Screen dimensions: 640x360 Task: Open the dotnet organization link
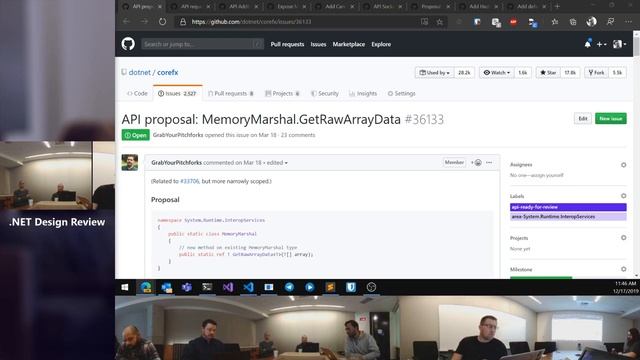click(x=140, y=72)
